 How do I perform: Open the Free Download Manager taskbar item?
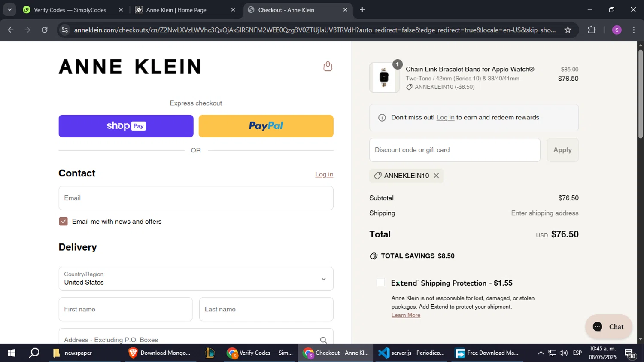(487, 353)
